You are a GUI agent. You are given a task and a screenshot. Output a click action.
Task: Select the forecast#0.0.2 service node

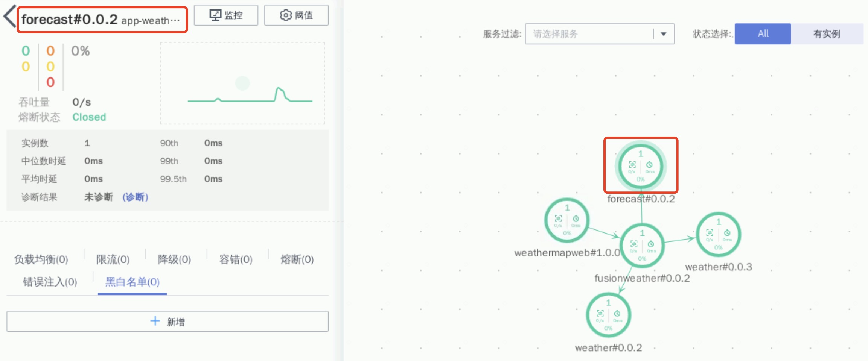point(641,166)
